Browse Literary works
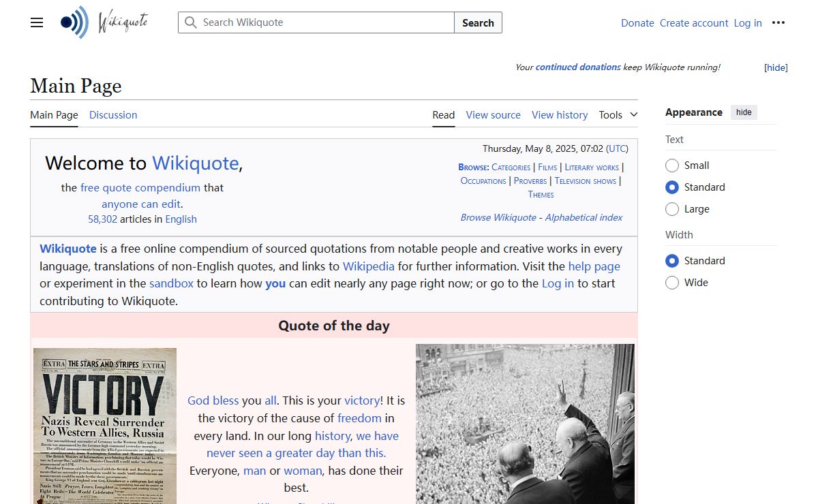Image resolution: width=818 pixels, height=504 pixels. click(x=592, y=168)
